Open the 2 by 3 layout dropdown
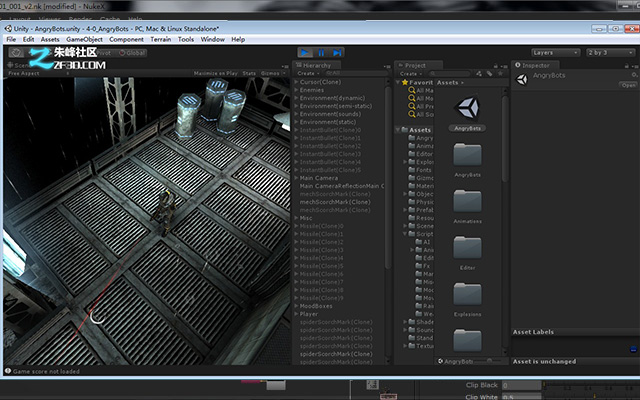 (610, 53)
